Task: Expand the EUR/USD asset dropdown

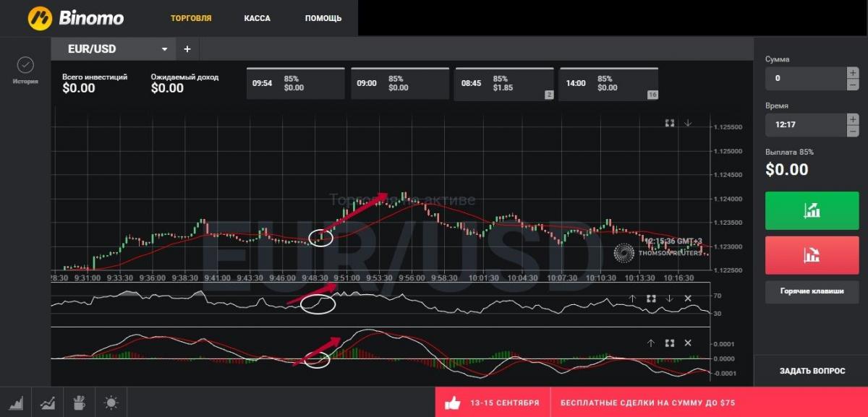Action: pyautogui.click(x=164, y=49)
